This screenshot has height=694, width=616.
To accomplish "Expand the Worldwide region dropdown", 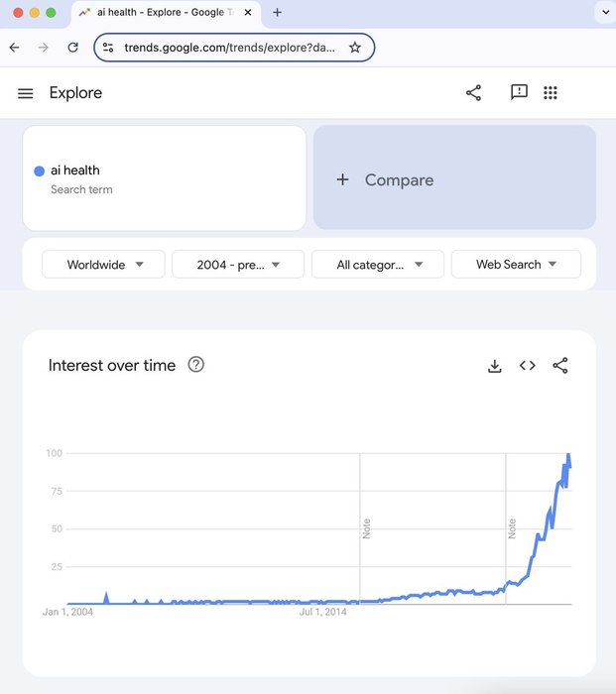I will (103, 265).
